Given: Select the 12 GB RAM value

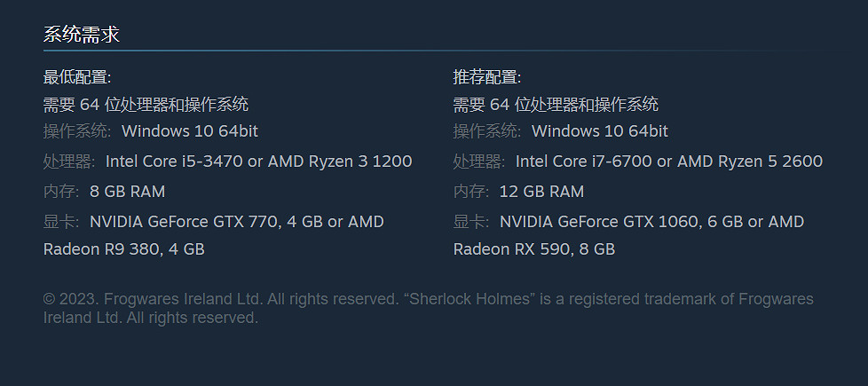Looking at the screenshot, I should [541, 192].
